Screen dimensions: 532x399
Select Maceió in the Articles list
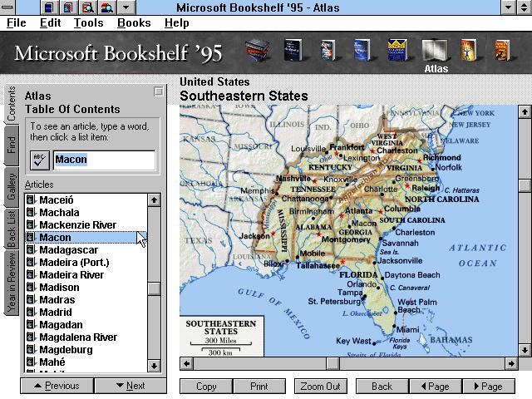(86, 200)
